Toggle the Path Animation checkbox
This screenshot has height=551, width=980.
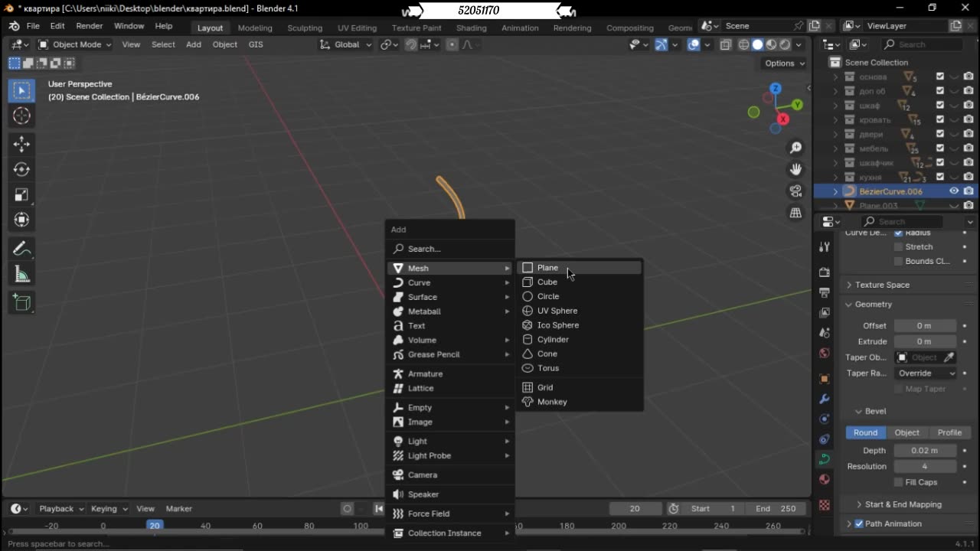coord(859,523)
